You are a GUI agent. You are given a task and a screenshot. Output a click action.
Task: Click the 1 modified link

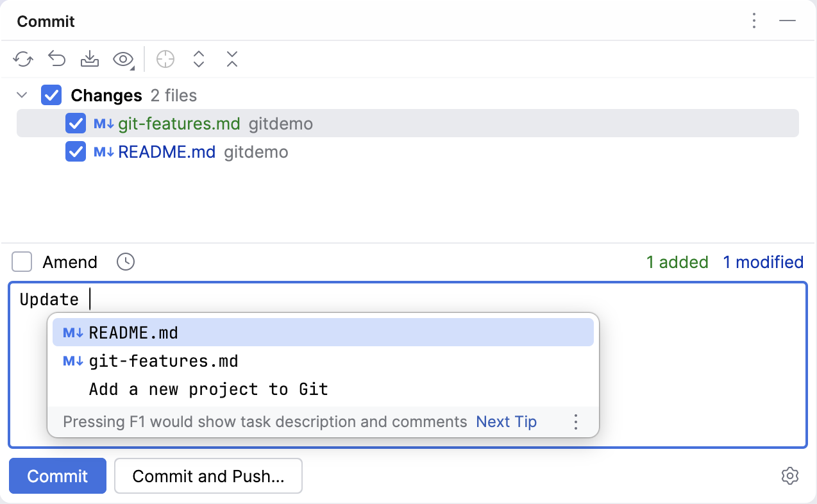(763, 262)
